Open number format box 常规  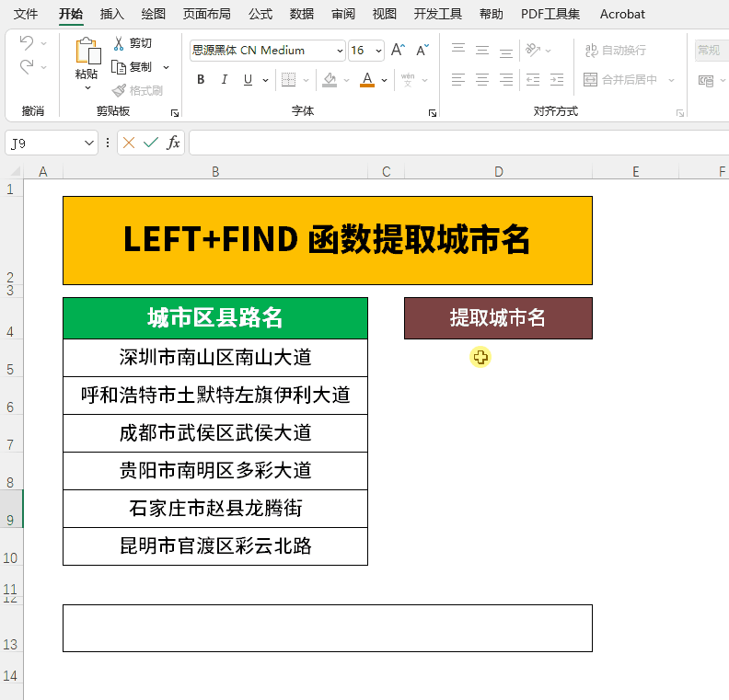tap(712, 51)
